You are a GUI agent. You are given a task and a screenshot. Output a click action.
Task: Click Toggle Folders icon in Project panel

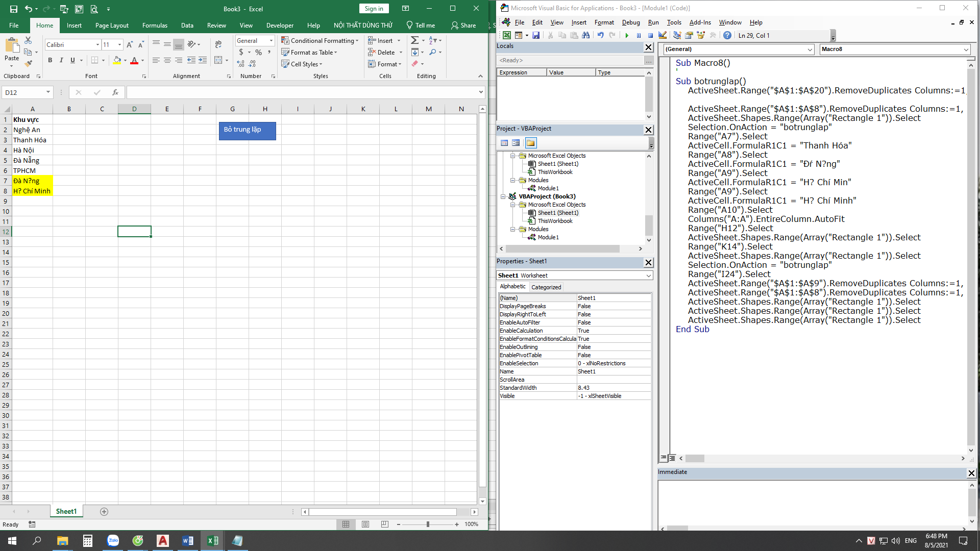point(530,143)
